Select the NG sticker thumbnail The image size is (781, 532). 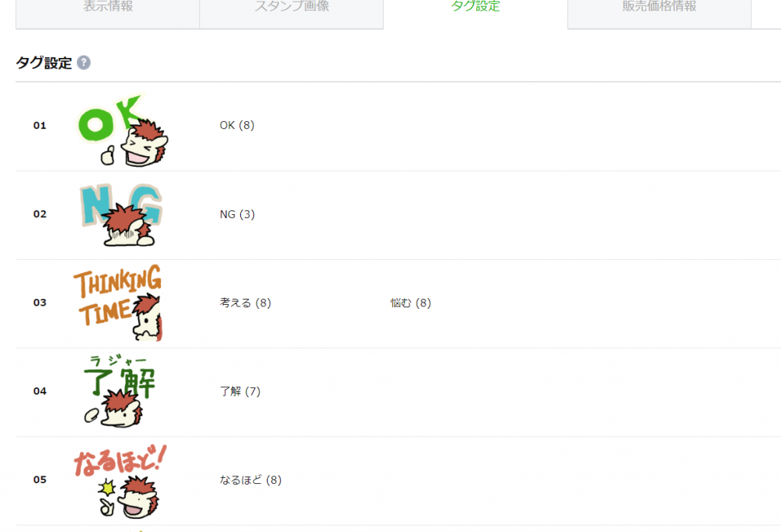click(121, 214)
